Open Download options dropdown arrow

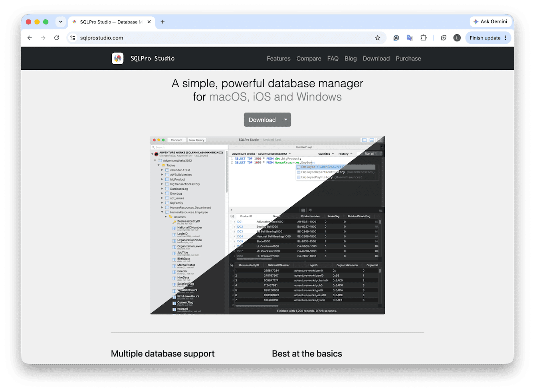click(x=285, y=120)
